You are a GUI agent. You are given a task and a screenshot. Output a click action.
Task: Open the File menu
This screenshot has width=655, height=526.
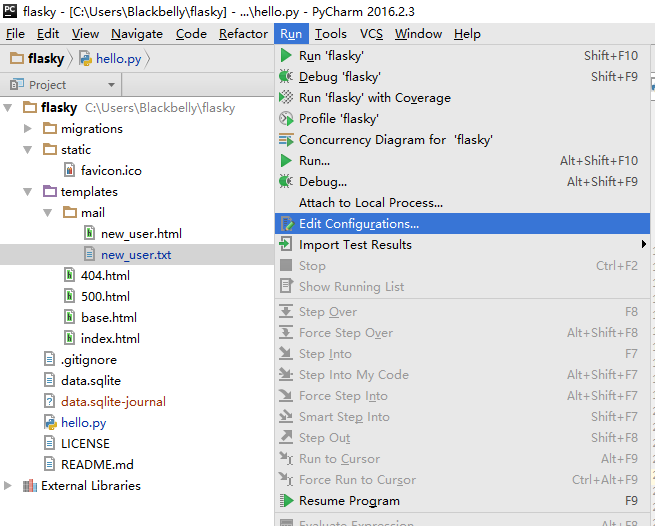click(x=15, y=34)
